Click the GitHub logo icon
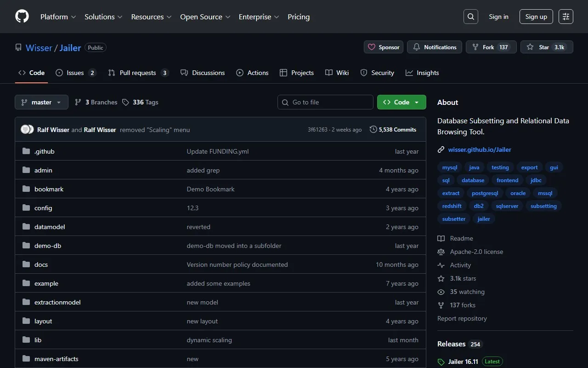Image resolution: width=588 pixels, height=368 pixels. click(x=22, y=17)
